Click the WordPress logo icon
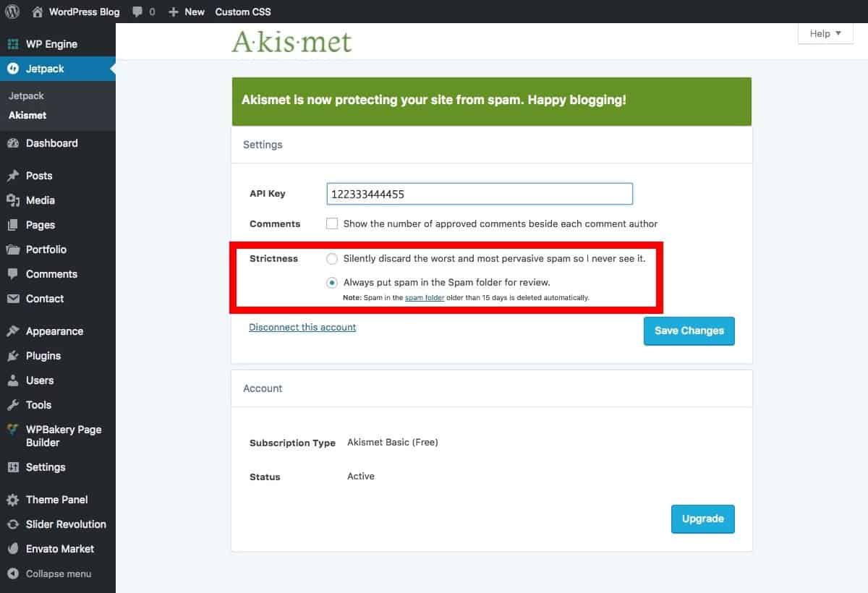 pyautogui.click(x=12, y=12)
